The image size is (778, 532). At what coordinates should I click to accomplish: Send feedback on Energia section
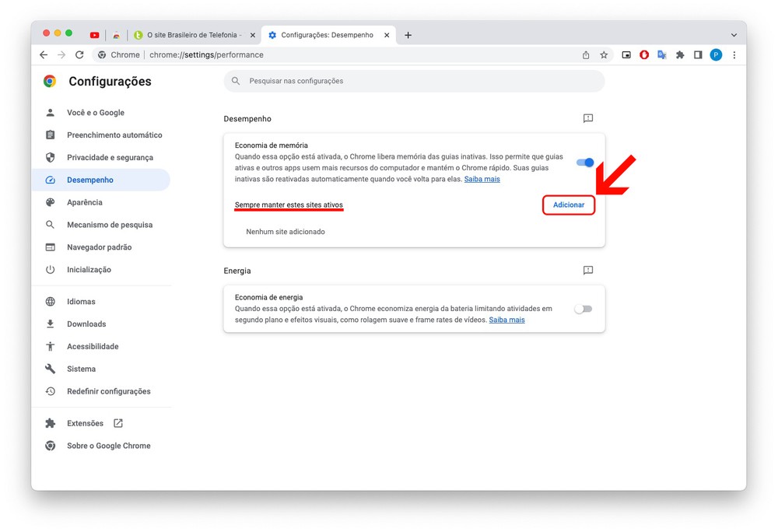(x=588, y=271)
